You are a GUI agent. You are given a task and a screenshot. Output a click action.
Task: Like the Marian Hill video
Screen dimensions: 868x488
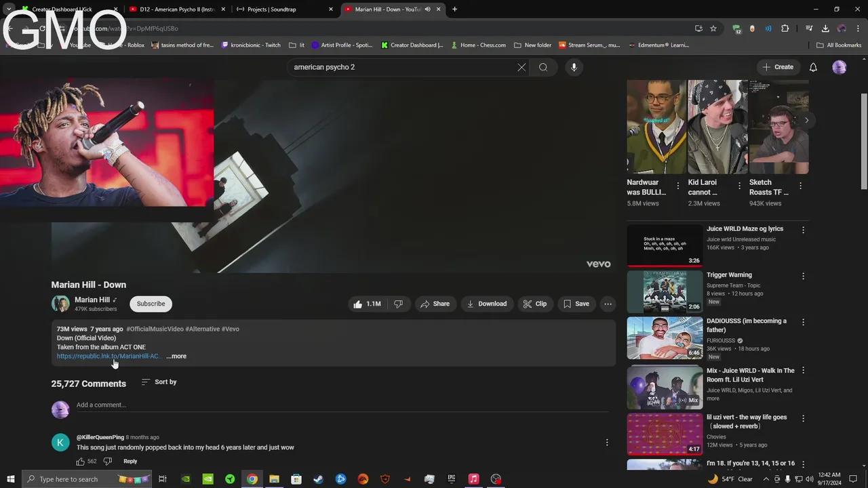tap(366, 304)
